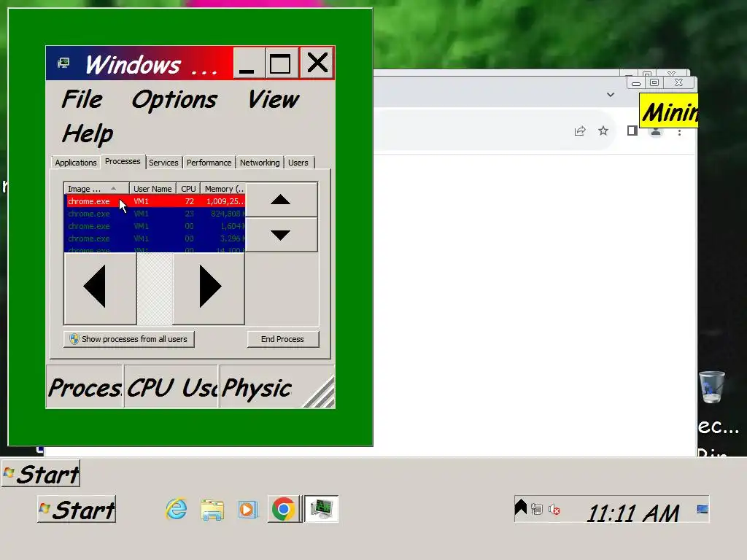Select the chrome.exe row using 72 CPU
747x560 pixels.
coord(155,201)
